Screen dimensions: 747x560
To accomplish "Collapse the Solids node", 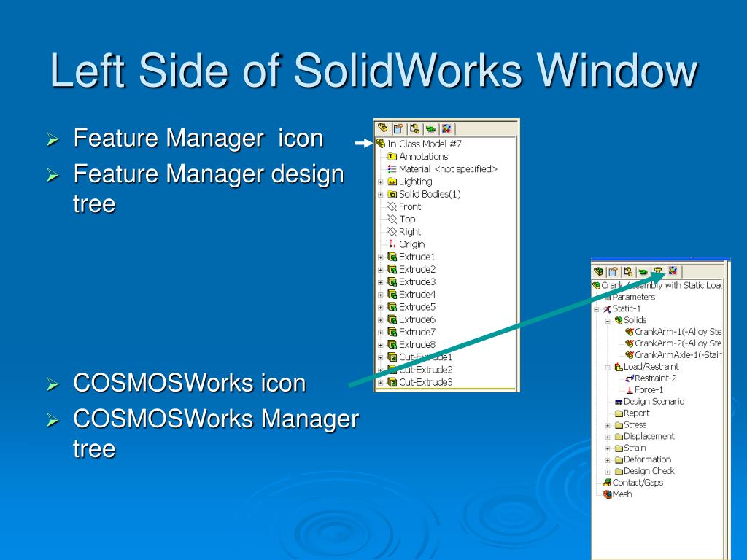I will [x=608, y=321].
